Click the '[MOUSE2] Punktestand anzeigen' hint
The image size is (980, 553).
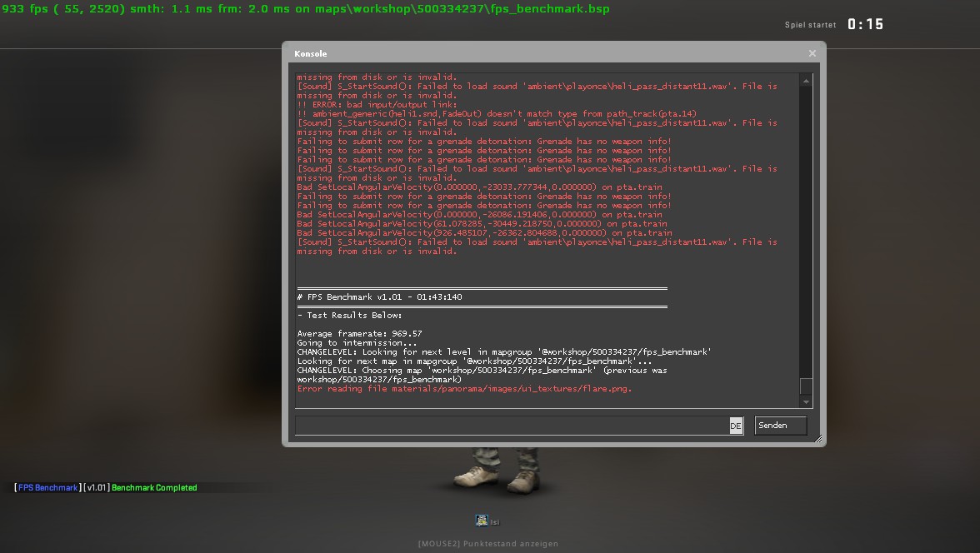[x=488, y=544]
